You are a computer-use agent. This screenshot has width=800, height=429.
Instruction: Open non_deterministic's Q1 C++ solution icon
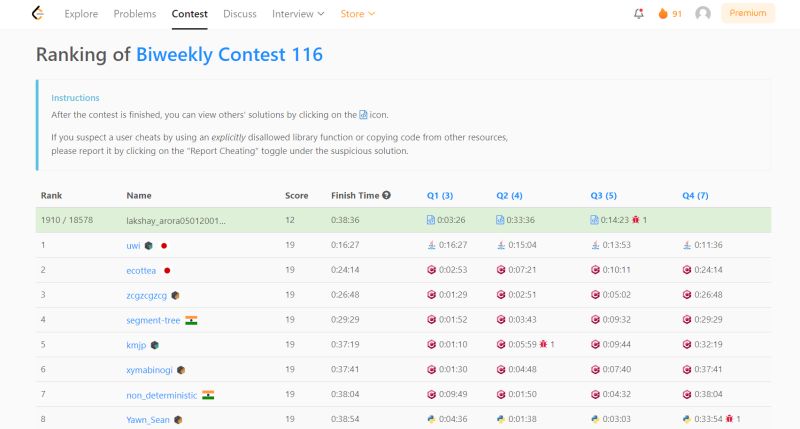[432, 394]
